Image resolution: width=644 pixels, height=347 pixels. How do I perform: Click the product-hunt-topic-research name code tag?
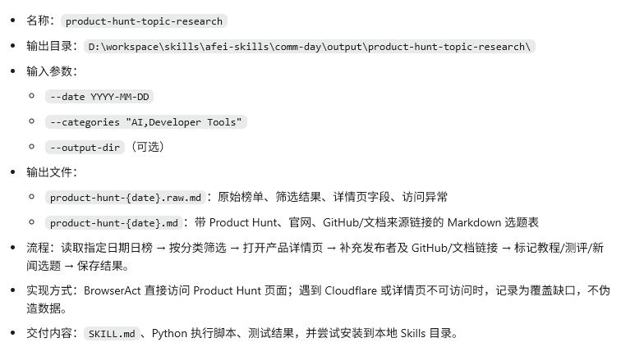click(145, 21)
